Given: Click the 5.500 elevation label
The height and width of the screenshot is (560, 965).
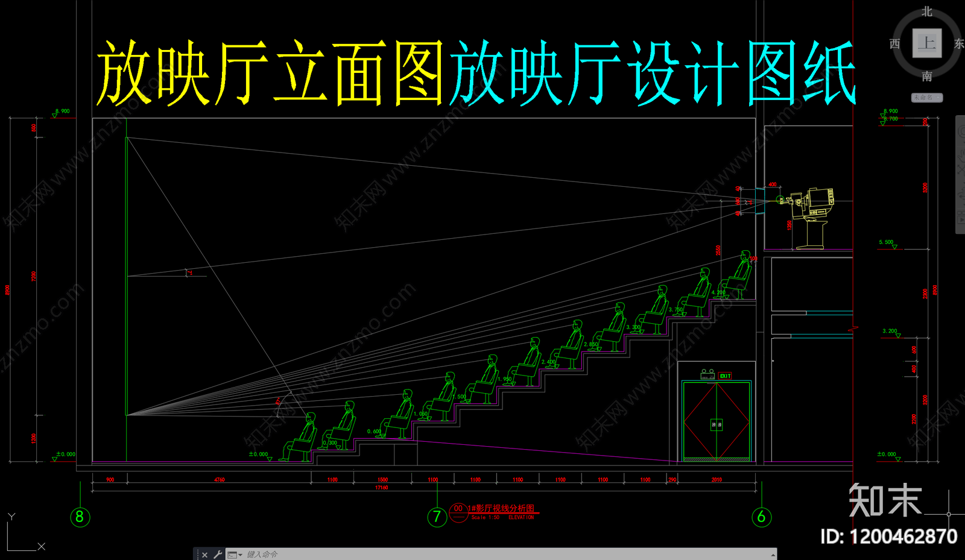Looking at the screenshot, I should point(886,242).
